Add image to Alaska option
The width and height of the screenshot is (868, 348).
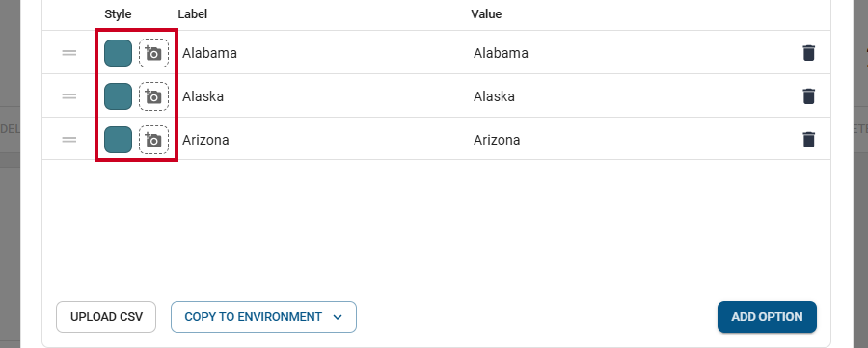pyautogui.click(x=154, y=96)
